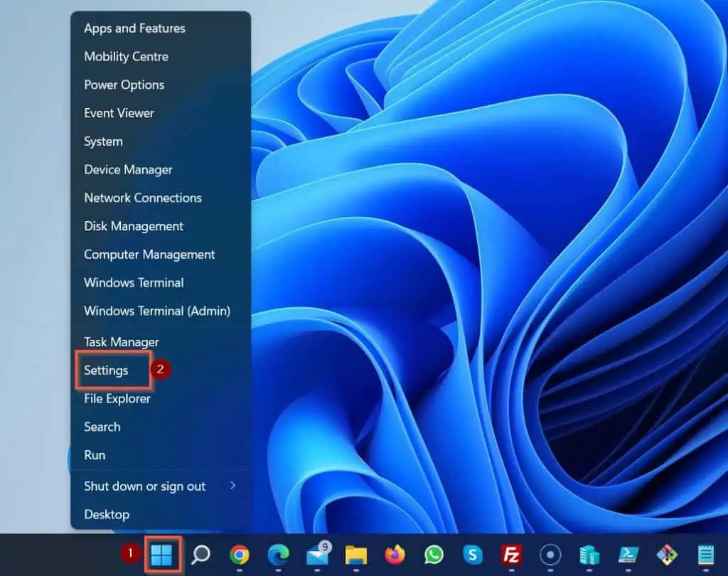This screenshot has width=728, height=576.
Task: Open the teal server buildings app icon
Action: pyautogui.click(x=589, y=555)
